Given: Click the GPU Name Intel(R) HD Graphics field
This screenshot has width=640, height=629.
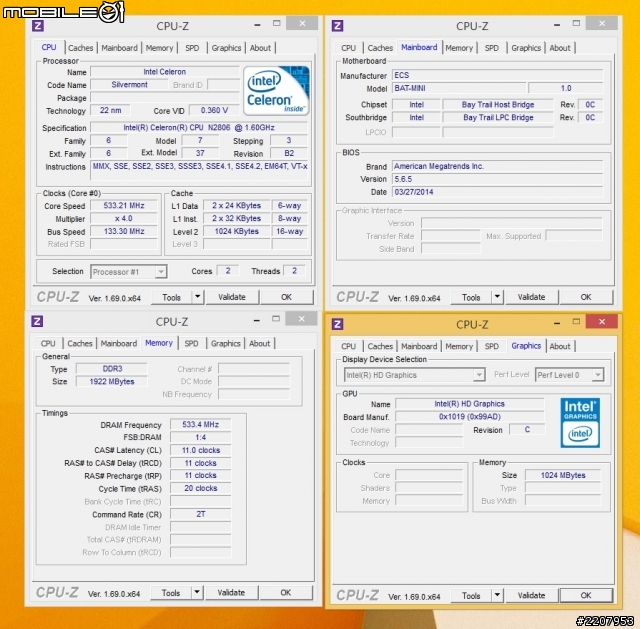Looking at the screenshot, I should [470, 404].
